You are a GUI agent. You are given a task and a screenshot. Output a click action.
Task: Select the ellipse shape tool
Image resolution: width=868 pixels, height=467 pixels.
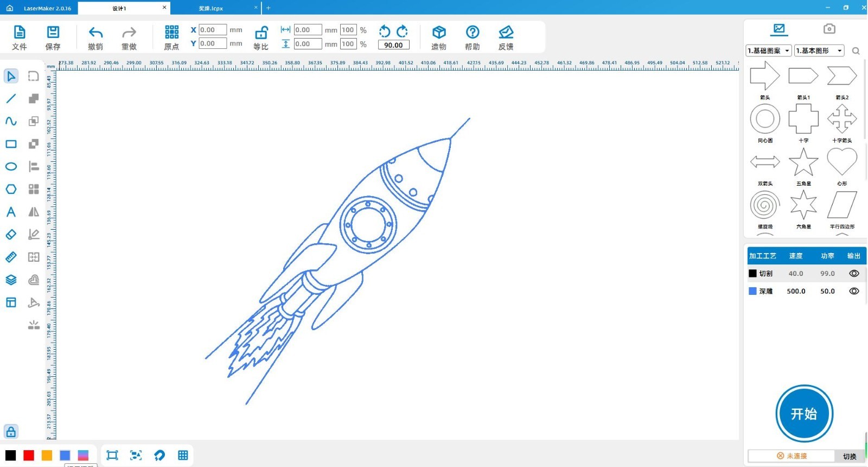click(x=11, y=167)
